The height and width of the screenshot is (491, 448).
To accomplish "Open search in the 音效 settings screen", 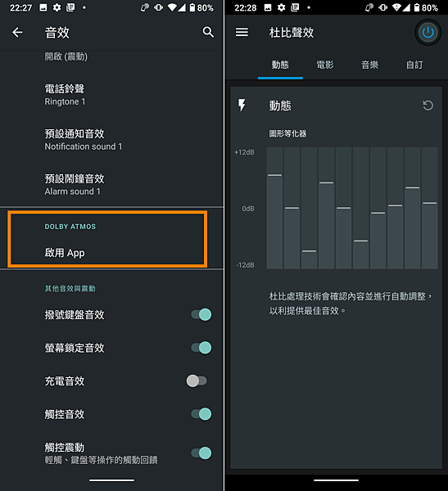I will click(208, 32).
